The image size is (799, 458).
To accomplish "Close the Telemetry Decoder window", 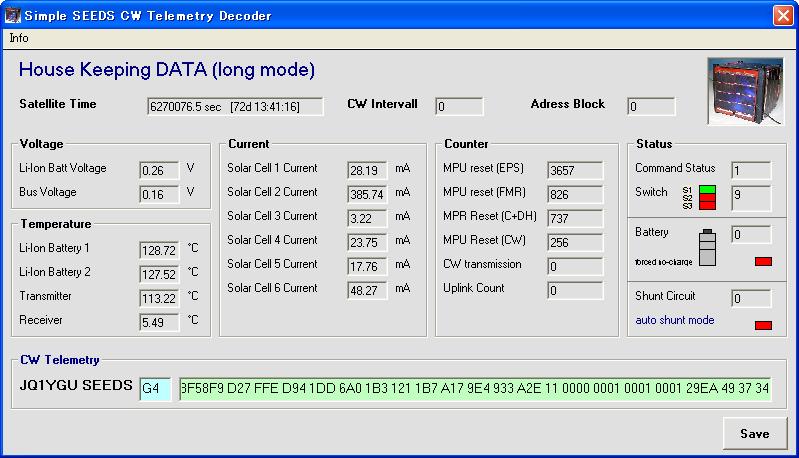I will point(783,15).
